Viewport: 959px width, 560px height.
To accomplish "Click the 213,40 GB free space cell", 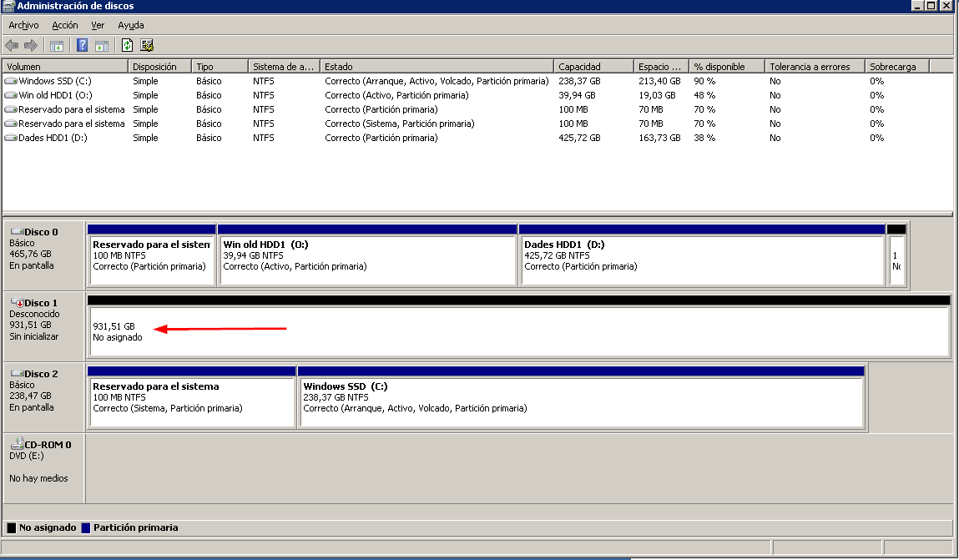I will point(659,81).
